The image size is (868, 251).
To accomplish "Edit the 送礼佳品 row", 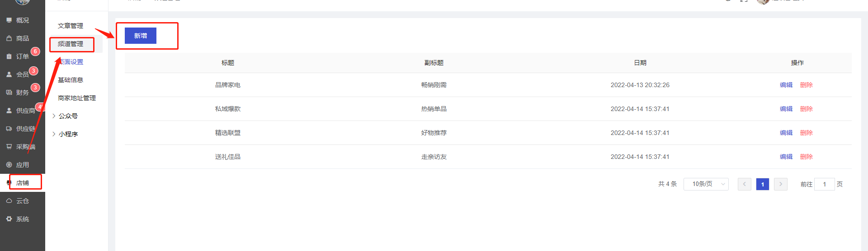I will pyautogui.click(x=786, y=157).
